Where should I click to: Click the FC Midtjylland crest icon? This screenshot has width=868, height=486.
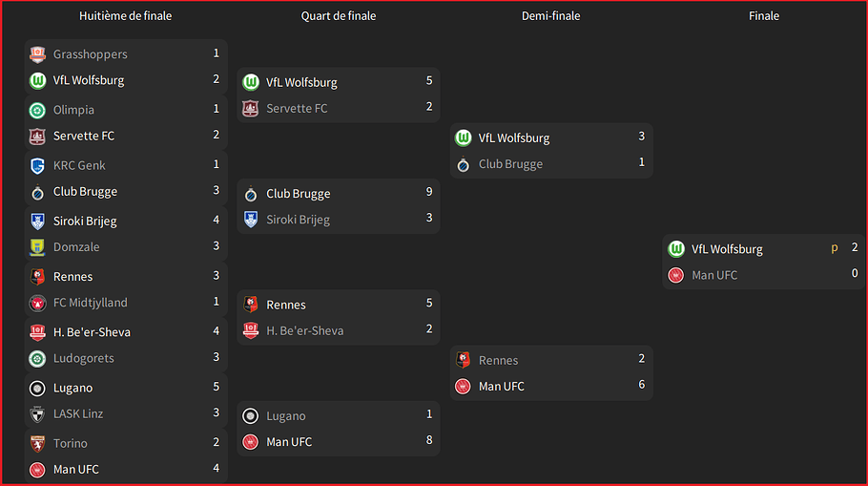[37, 303]
